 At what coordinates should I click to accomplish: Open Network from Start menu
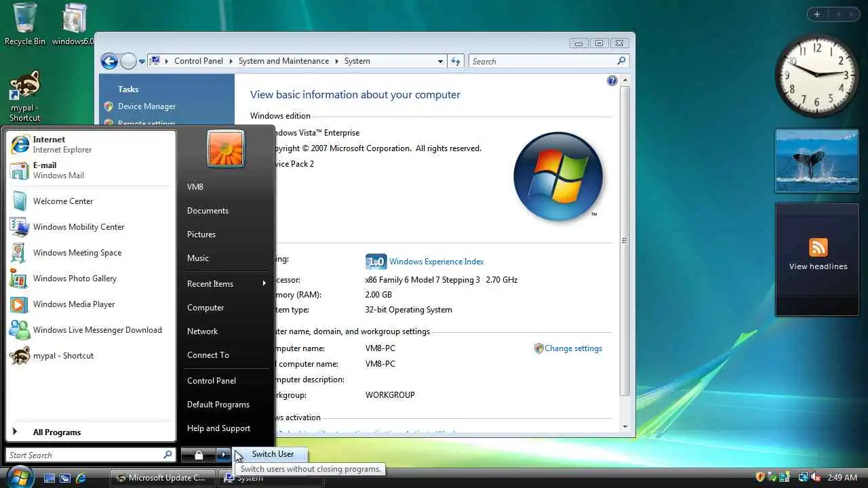click(x=202, y=331)
